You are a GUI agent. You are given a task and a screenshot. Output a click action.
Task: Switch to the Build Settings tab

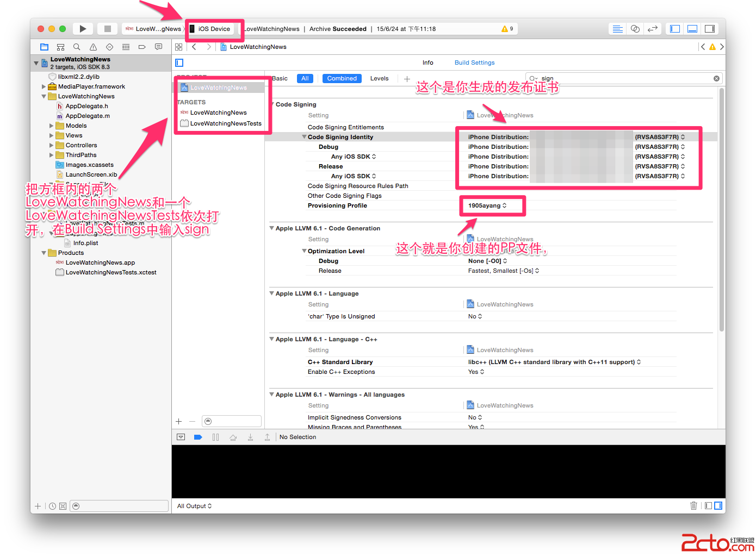(475, 63)
